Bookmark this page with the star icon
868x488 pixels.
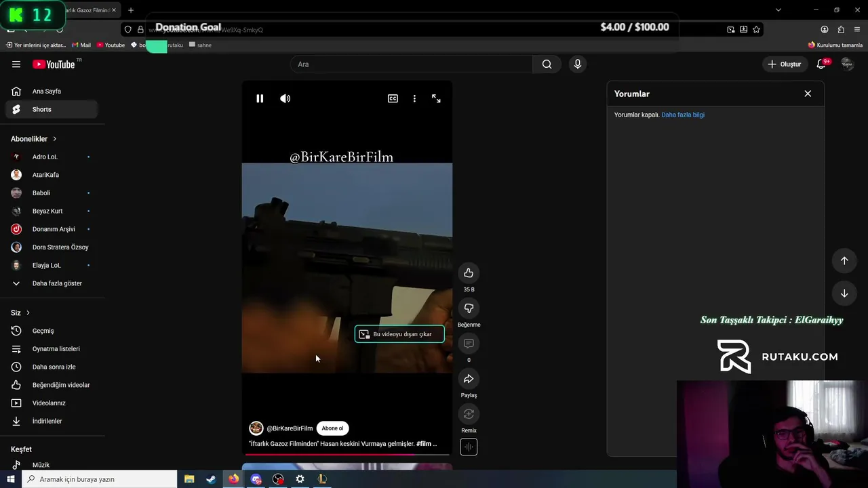click(x=756, y=29)
